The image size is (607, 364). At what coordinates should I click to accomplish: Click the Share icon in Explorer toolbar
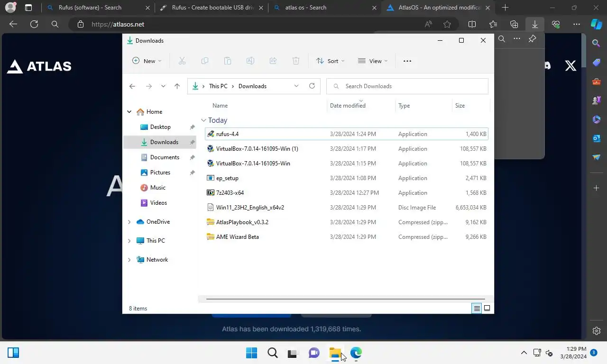[273, 61]
